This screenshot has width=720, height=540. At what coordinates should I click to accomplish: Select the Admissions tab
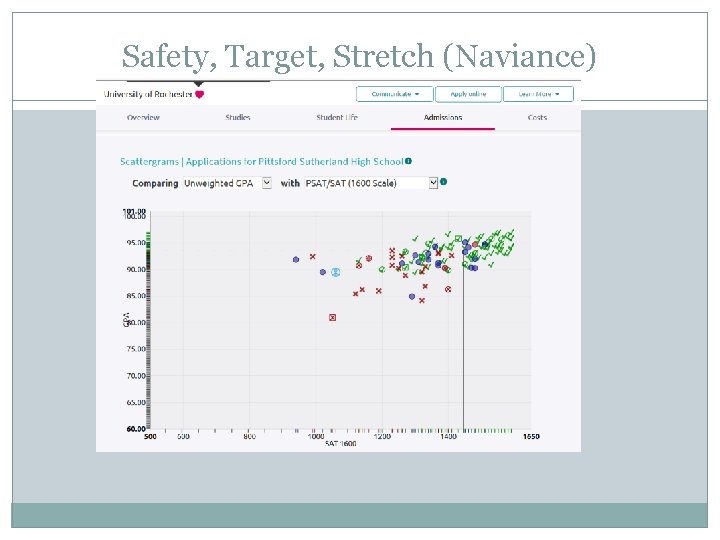pos(443,118)
